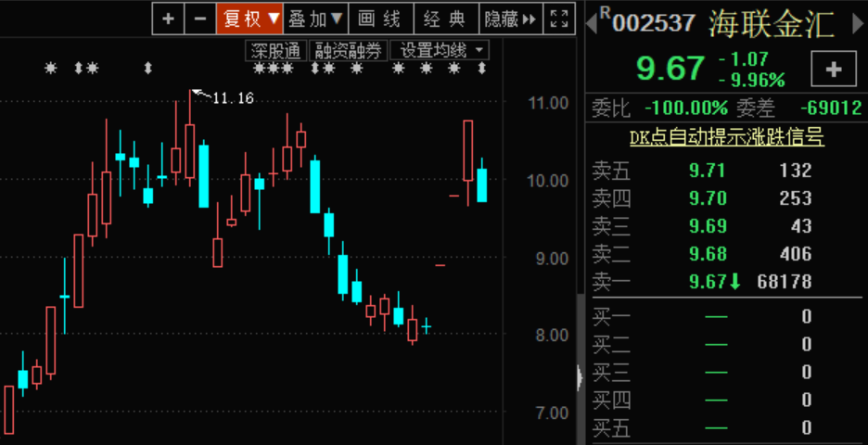Click the R margin badge beside code
This screenshot has width=868, height=445.
point(605,13)
